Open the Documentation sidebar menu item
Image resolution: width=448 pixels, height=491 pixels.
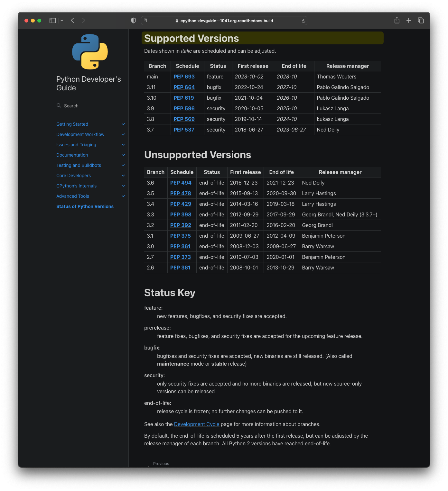pyautogui.click(x=72, y=155)
